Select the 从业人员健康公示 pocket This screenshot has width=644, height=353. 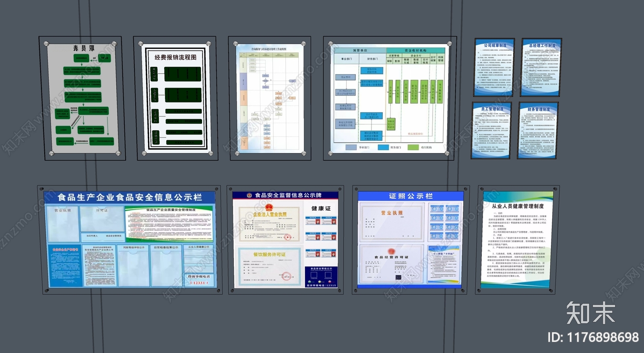199,258
